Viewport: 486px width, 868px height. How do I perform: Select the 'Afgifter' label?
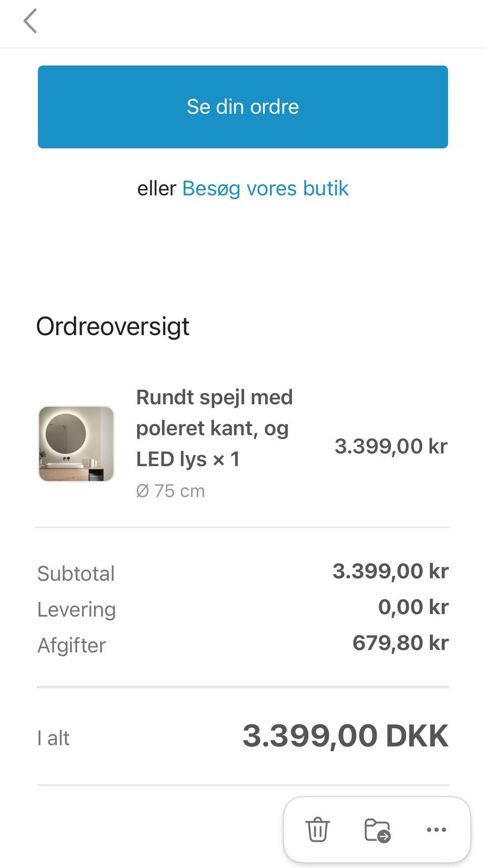click(72, 645)
